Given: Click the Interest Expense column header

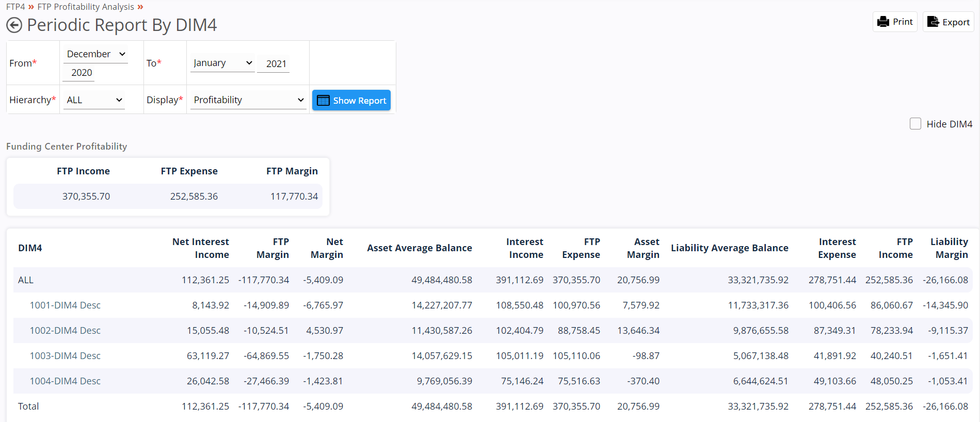Looking at the screenshot, I should coord(837,248).
